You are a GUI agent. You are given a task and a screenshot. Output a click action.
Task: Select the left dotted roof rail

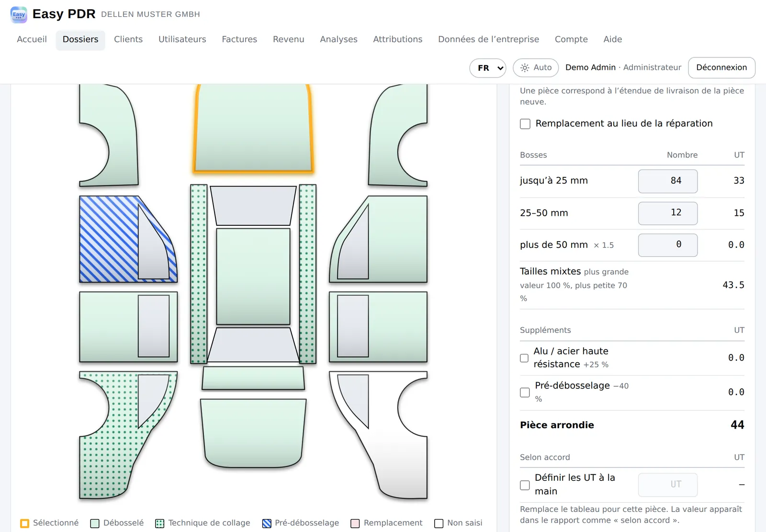click(x=199, y=274)
